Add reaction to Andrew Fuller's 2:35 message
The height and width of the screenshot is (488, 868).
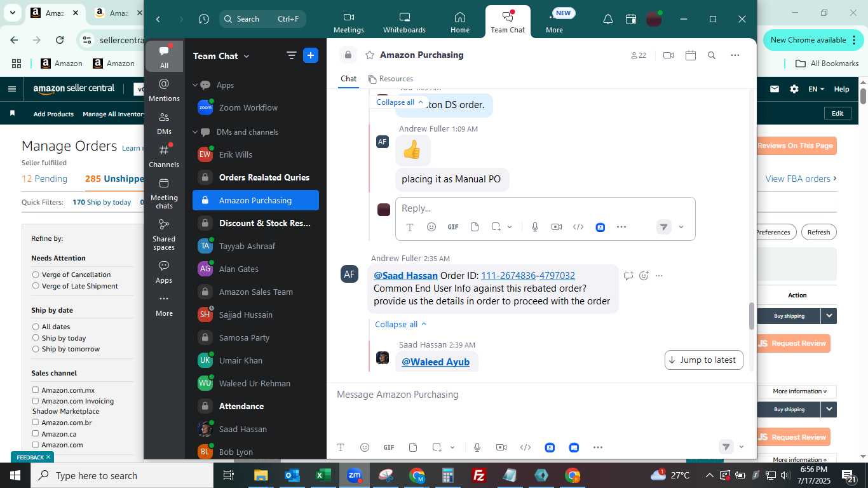pyautogui.click(x=644, y=276)
